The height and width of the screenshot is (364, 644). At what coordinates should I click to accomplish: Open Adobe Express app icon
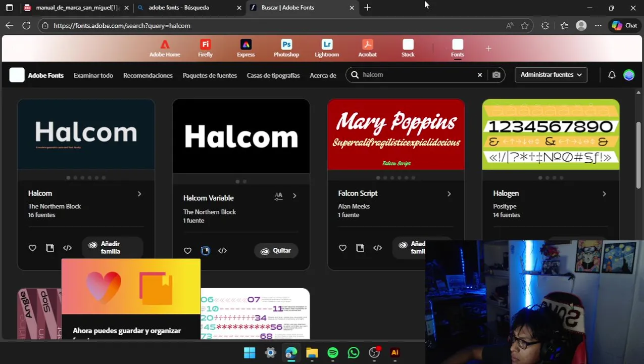[246, 48]
